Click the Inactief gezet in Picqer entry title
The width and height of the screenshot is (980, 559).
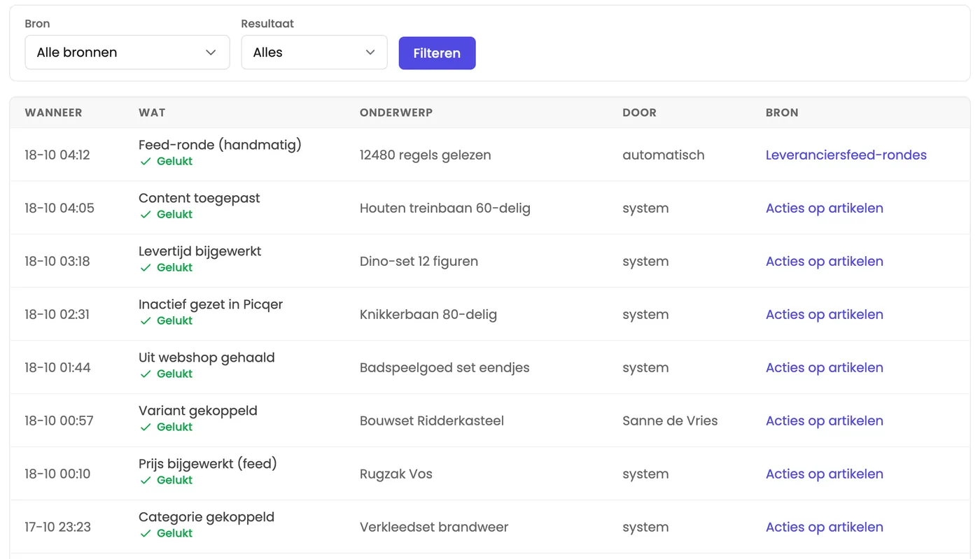211,304
